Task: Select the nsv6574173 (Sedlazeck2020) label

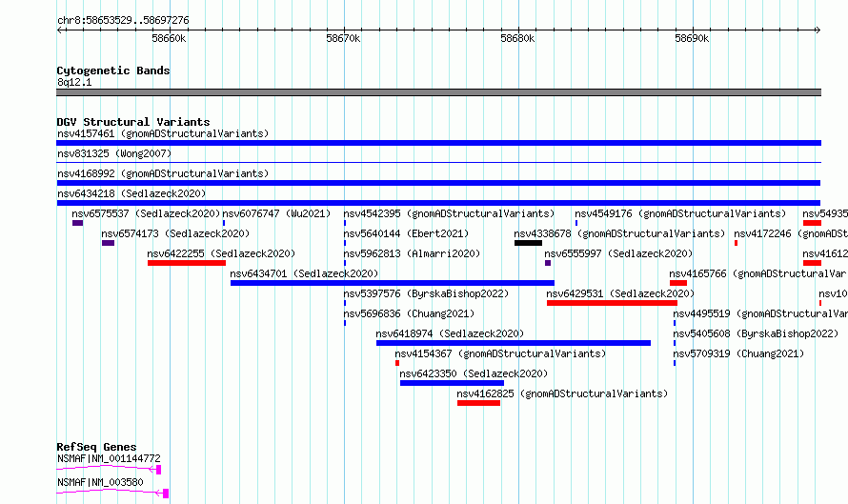Action: [x=175, y=233]
